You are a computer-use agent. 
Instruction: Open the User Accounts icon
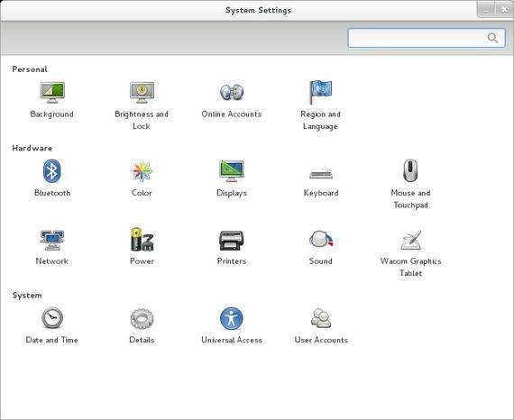(x=321, y=318)
